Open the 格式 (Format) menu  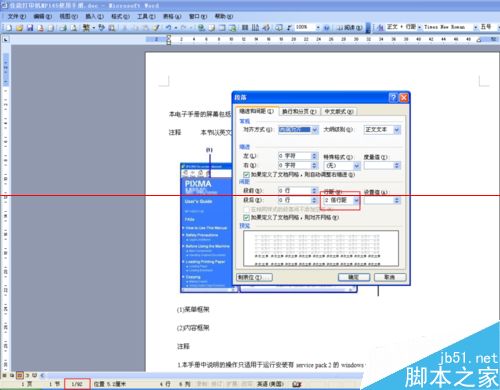tap(120, 16)
